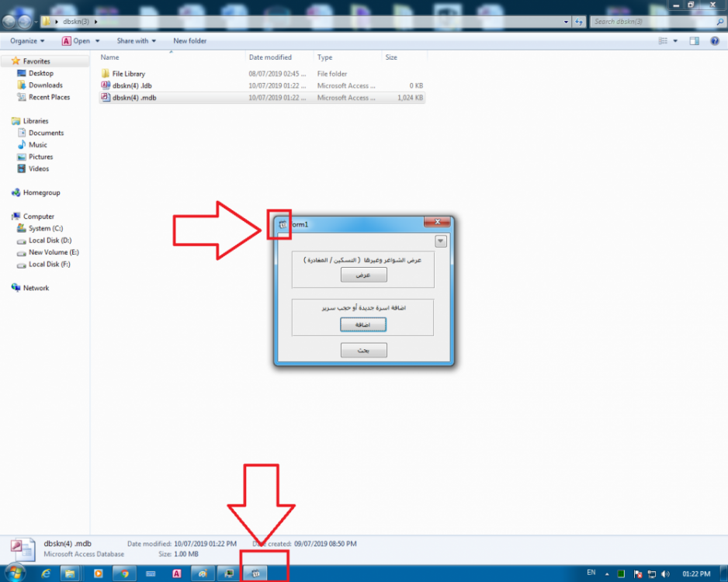Click New folder in toolbar
Image resolution: width=728 pixels, height=582 pixels.
(190, 41)
